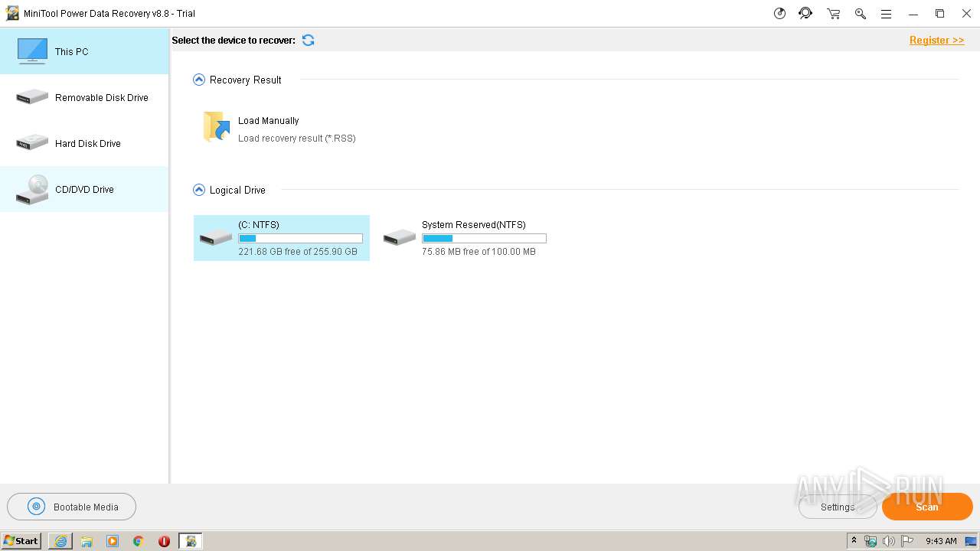
Task: Start scanning with the Scan button
Action: [x=927, y=507]
